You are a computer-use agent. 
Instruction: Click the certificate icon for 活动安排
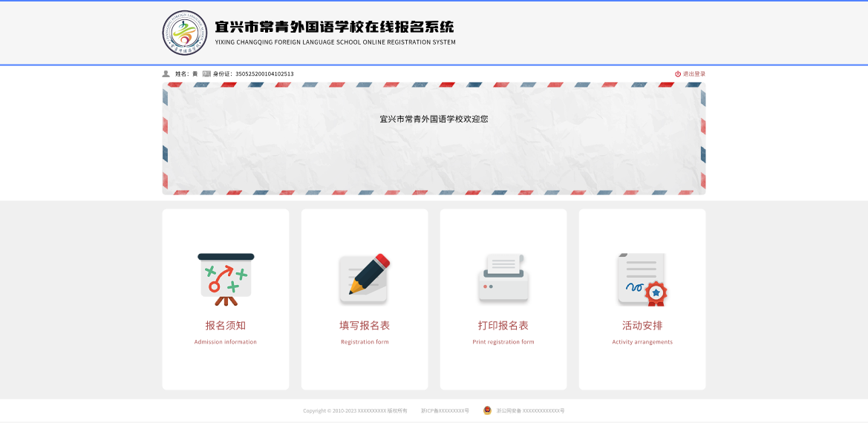(x=642, y=280)
